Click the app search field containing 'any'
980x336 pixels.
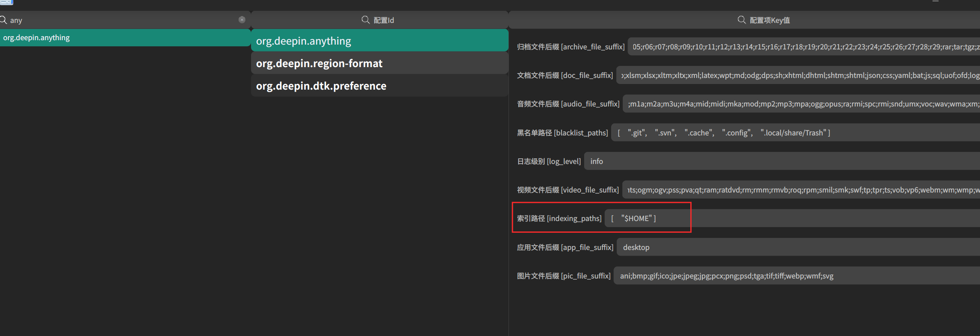click(125, 20)
